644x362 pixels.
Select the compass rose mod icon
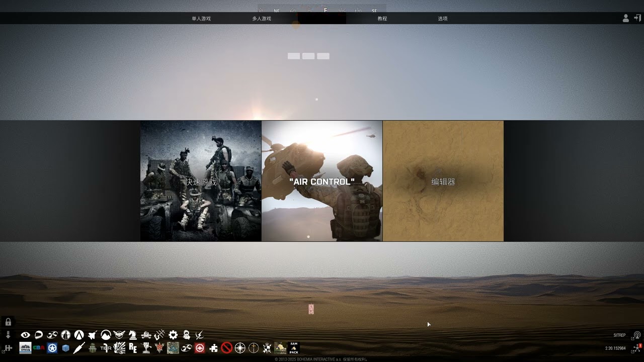pos(240,348)
